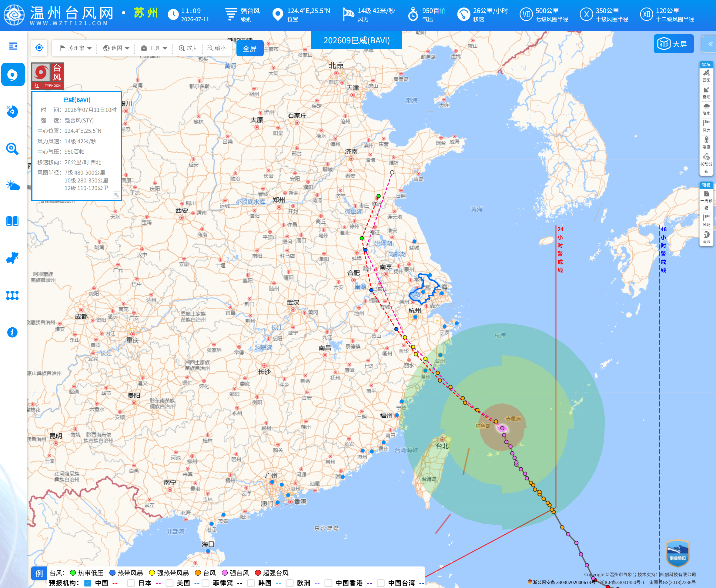The image size is (716, 588).
Task: Click the white forecast endpoint near 潍坊
Action: (392, 172)
